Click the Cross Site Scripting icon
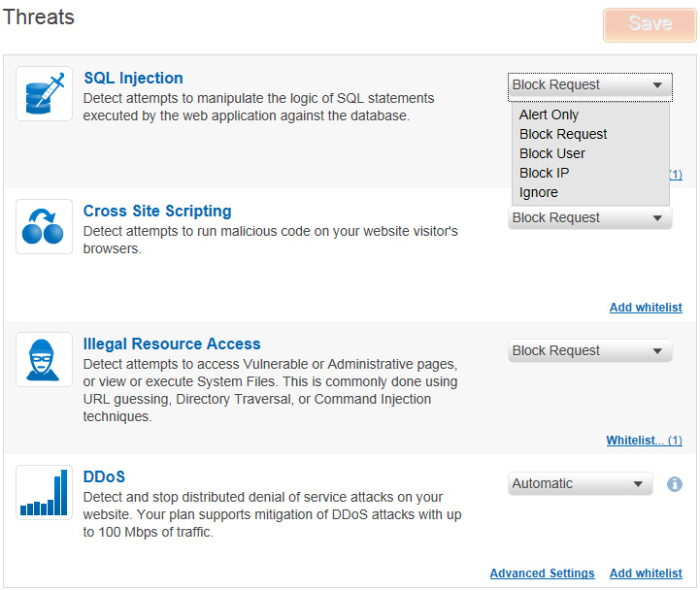This screenshot has height=590, width=700. (x=45, y=227)
